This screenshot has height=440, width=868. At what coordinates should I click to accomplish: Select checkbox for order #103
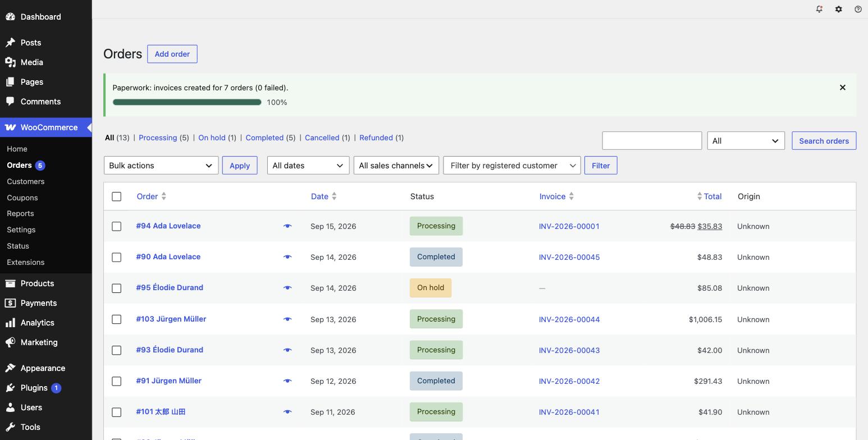click(117, 319)
